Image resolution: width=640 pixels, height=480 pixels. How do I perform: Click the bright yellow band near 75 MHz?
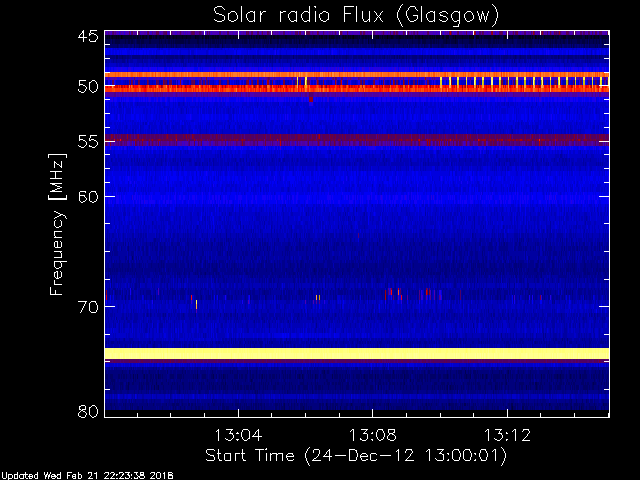tap(357, 353)
